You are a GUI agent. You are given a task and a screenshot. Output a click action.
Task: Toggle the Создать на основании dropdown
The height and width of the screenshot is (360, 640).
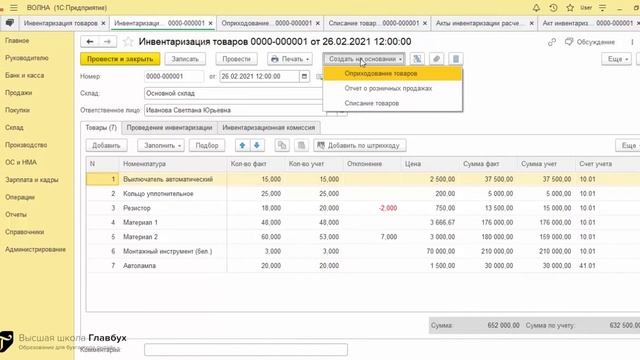pos(364,59)
